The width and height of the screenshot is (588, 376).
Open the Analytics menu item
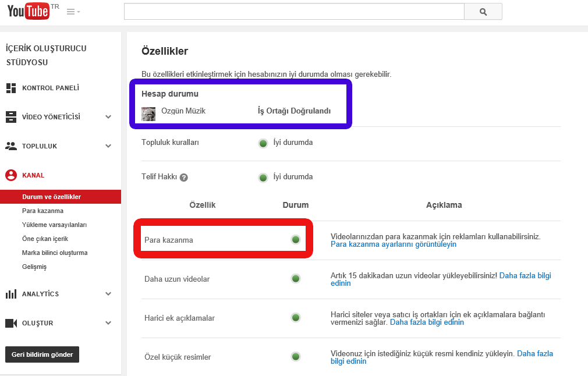click(40, 294)
